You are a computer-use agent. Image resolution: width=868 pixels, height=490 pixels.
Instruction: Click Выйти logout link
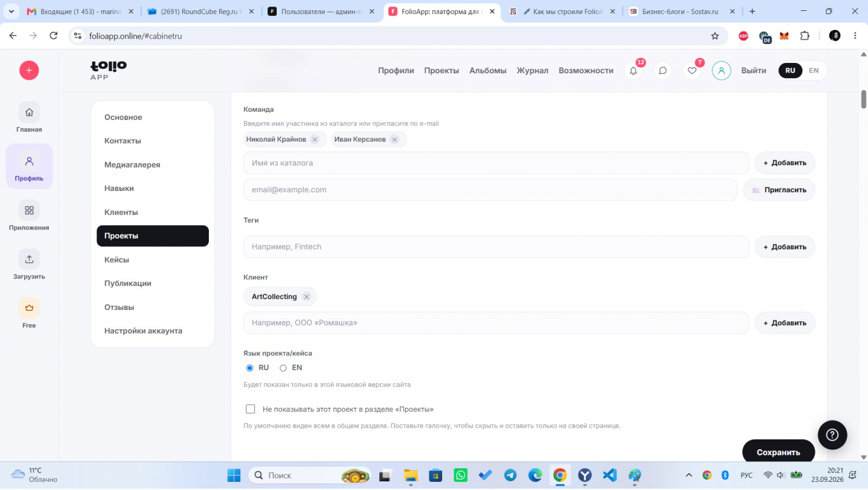point(754,71)
